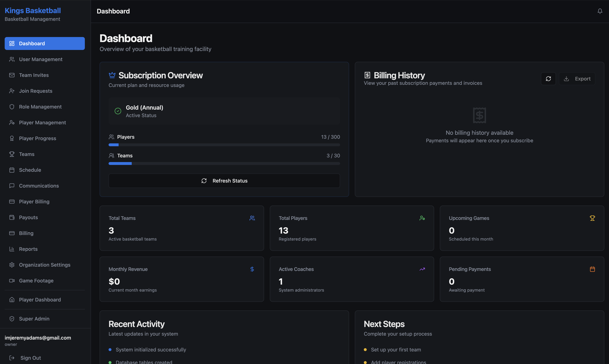Click the Teams trophy icon in sidebar
This screenshot has height=364, width=609.
tap(12, 154)
